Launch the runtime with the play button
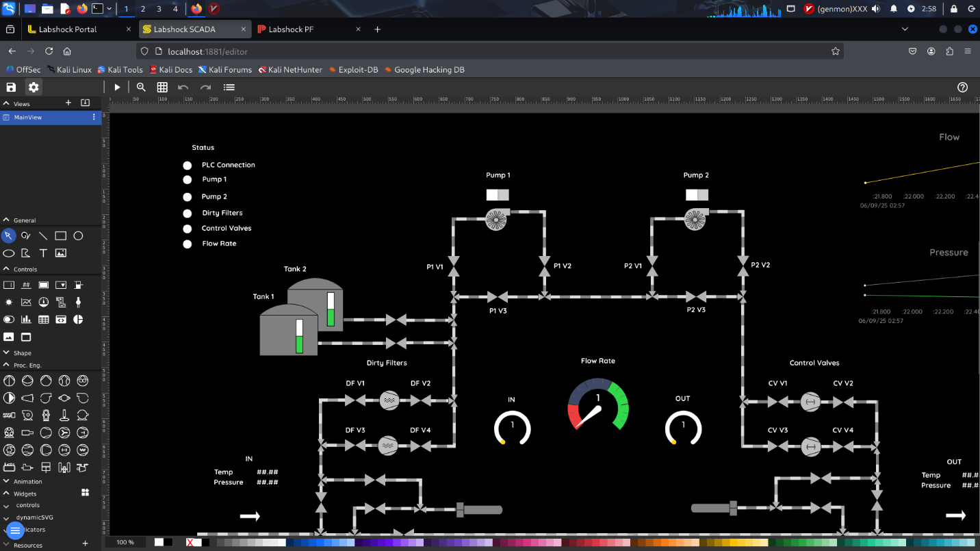The height and width of the screenshot is (551, 980). [x=117, y=87]
